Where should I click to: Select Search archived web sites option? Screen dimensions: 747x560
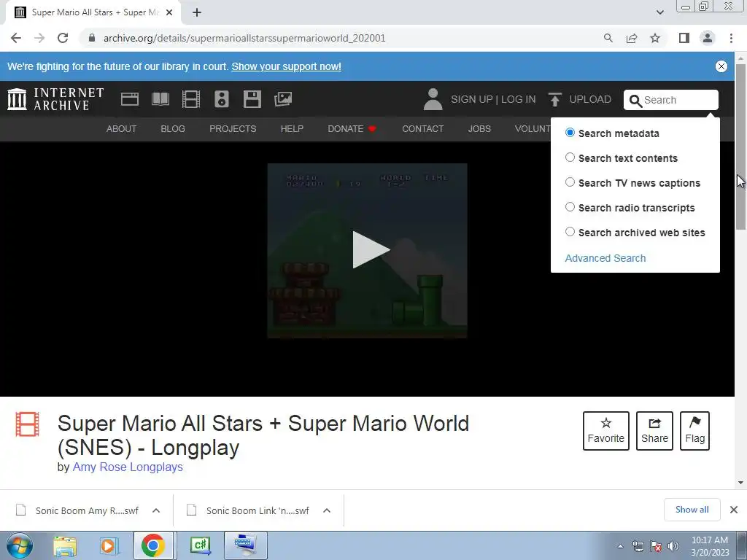click(570, 231)
